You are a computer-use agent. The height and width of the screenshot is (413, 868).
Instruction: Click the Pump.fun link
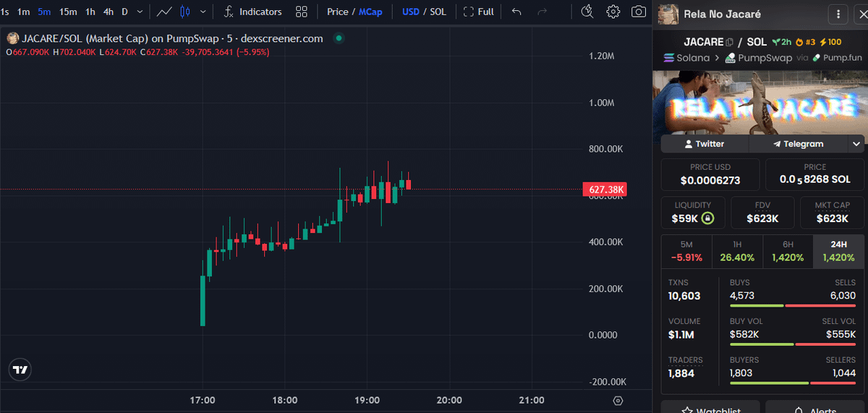[836, 58]
